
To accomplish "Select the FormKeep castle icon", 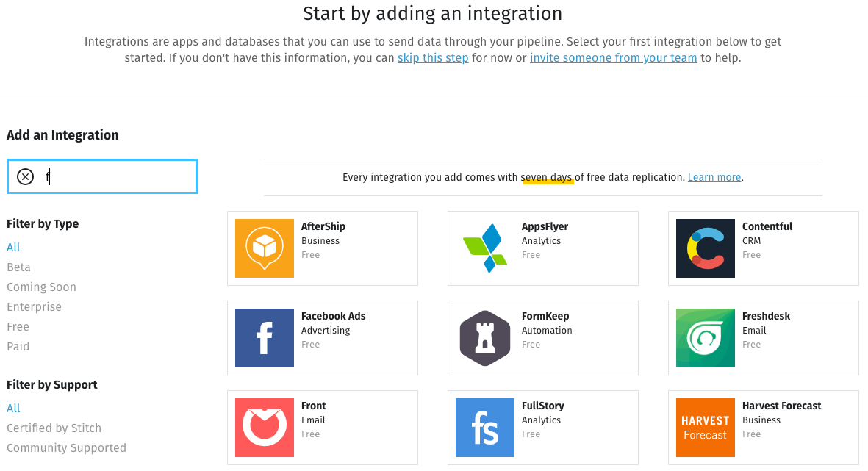I will 485,337.
